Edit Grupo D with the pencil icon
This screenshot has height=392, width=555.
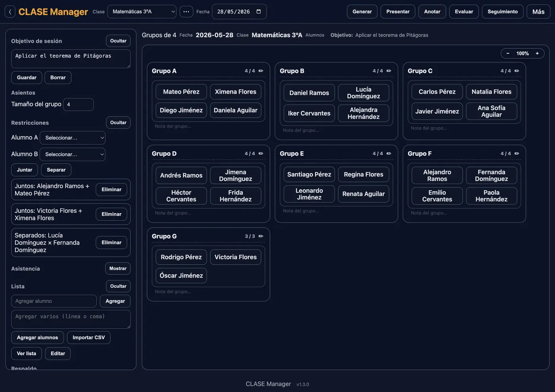261,153
